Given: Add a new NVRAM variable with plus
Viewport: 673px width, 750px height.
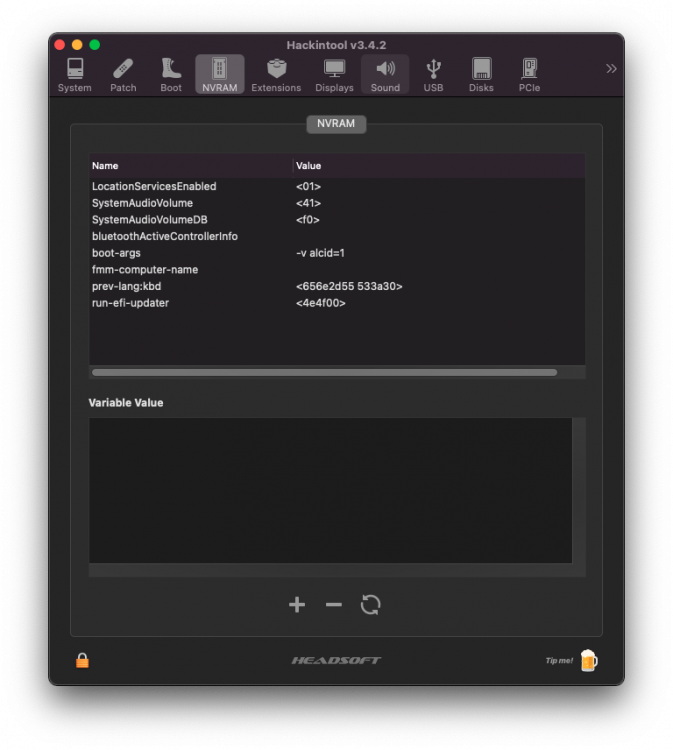Looking at the screenshot, I should coord(297,605).
